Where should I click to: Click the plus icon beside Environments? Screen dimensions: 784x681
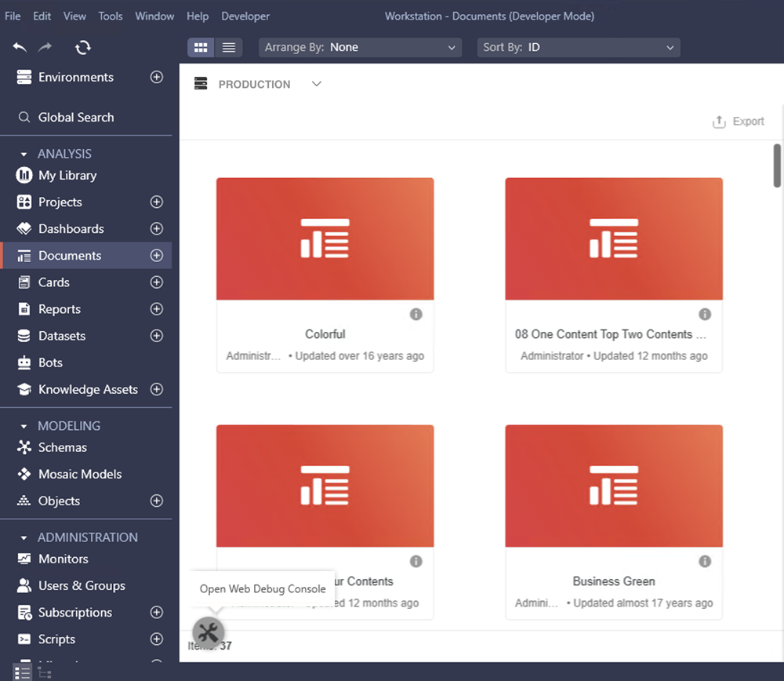157,78
